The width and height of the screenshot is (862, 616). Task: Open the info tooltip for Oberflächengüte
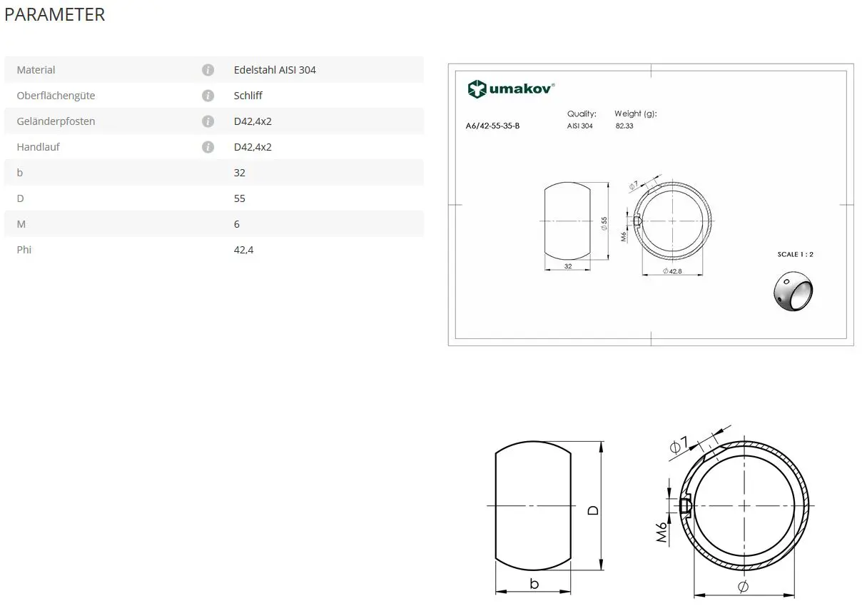pos(208,96)
